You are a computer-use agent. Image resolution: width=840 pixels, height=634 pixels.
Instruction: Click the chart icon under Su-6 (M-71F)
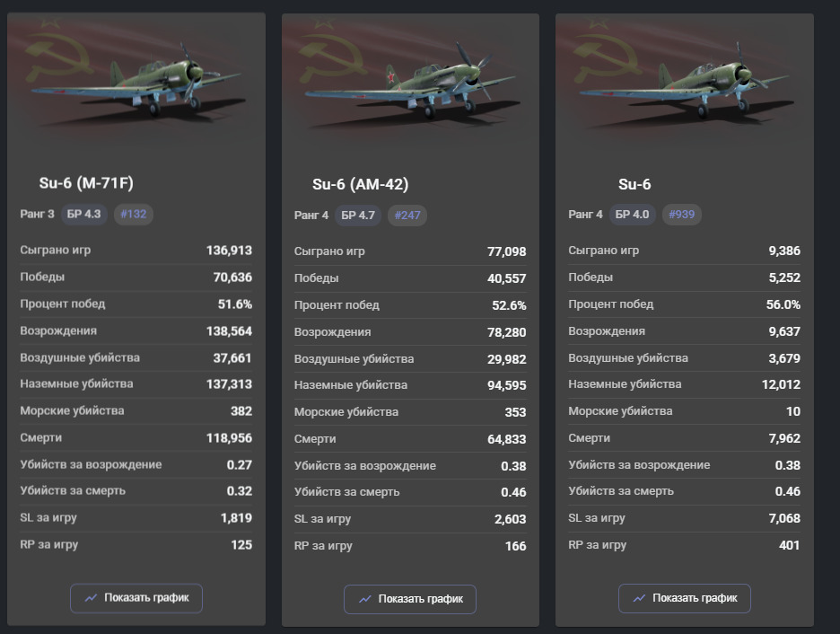pos(91,598)
